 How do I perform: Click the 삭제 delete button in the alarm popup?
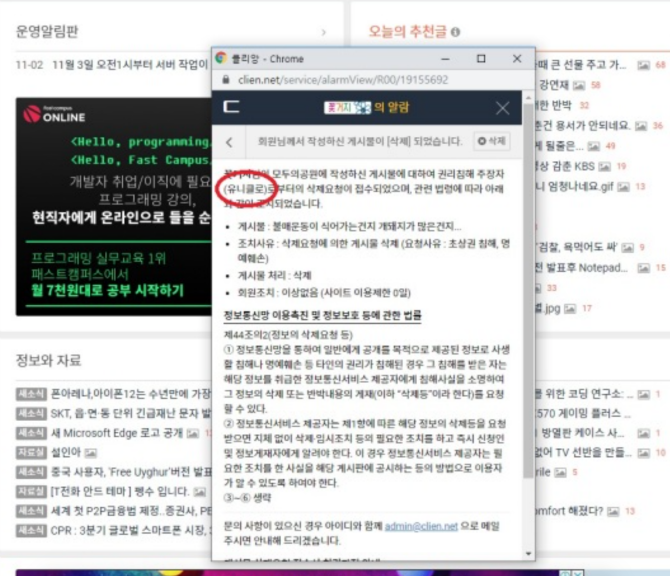tap(492, 141)
